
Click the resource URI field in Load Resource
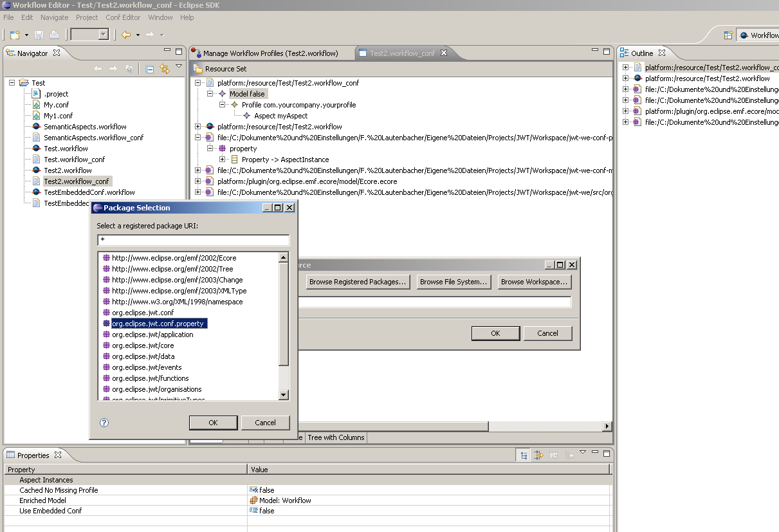pos(434,302)
